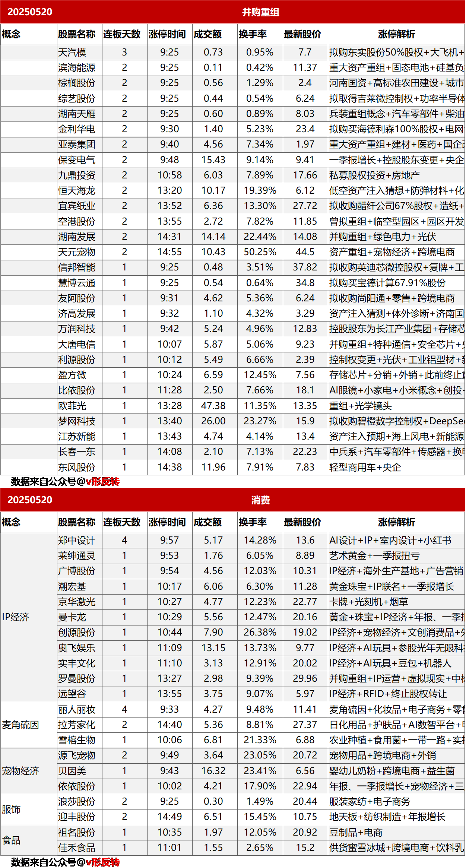Select stock name 天汽模
The height and width of the screenshot is (868, 466).
(x=72, y=52)
